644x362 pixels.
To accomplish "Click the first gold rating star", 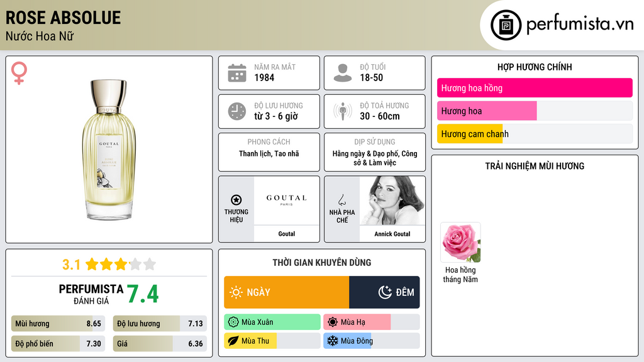I will click(92, 264).
